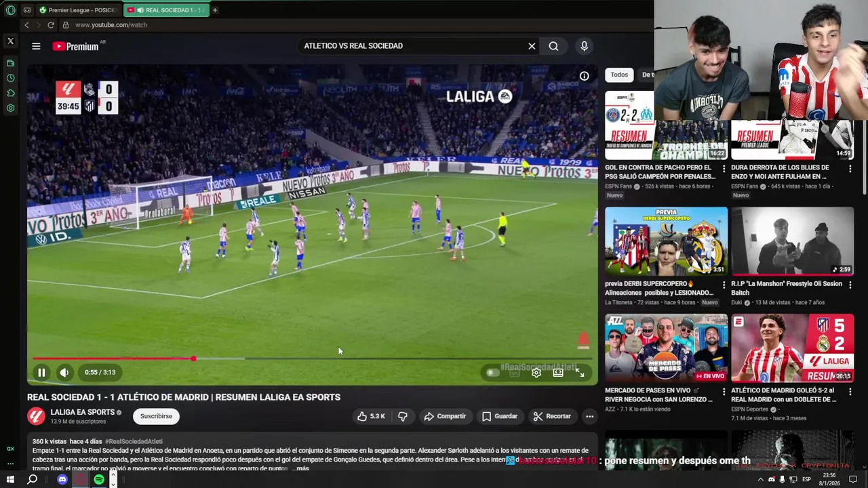This screenshot has width=868, height=488.
Task: Open LALIGA EA SPORTS channel name link
Action: 82,412
